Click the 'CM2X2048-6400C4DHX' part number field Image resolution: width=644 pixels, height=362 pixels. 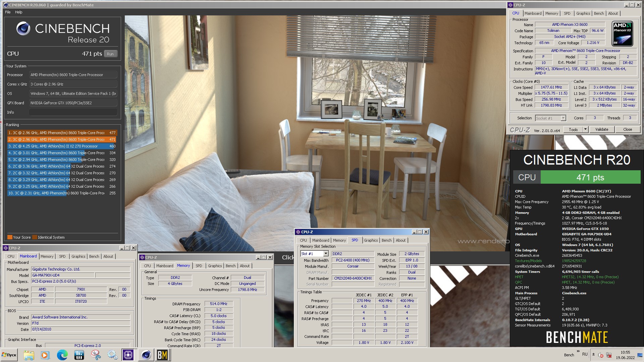pos(353,278)
